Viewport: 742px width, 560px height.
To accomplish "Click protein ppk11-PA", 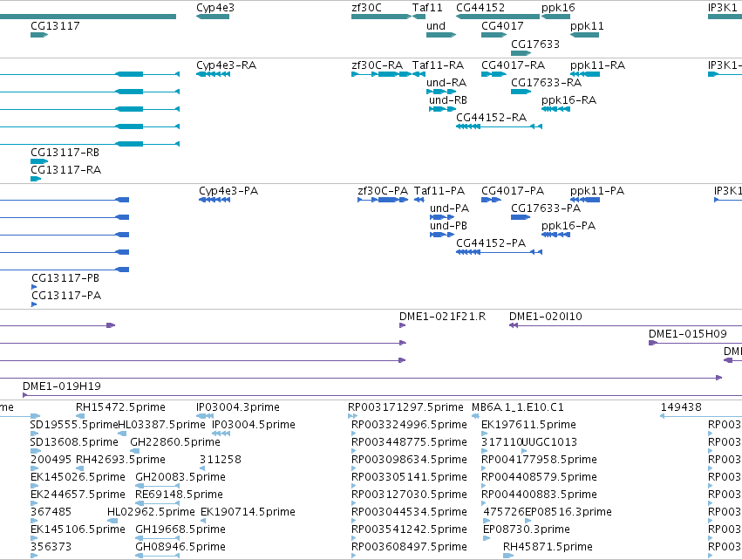I will point(585,200).
